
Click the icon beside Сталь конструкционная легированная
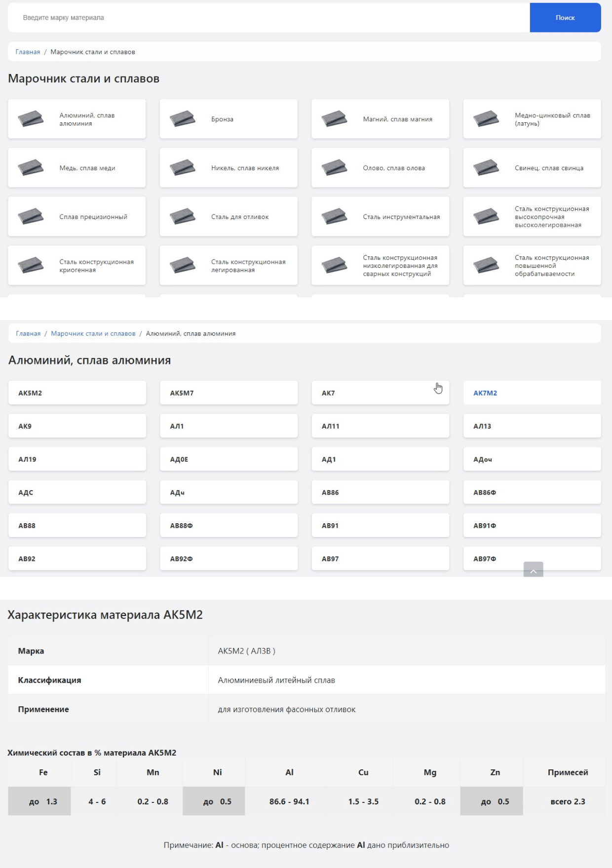183,265
